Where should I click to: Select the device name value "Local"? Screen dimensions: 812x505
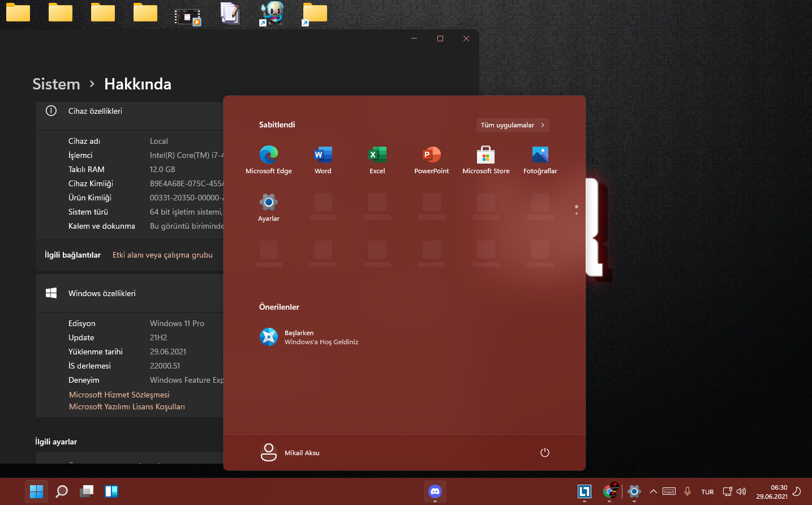point(158,141)
